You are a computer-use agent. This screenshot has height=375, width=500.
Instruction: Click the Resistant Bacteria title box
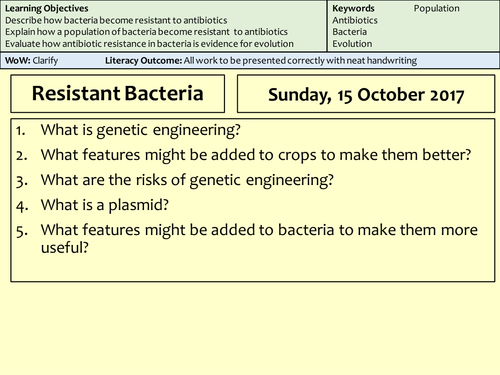click(118, 94)
